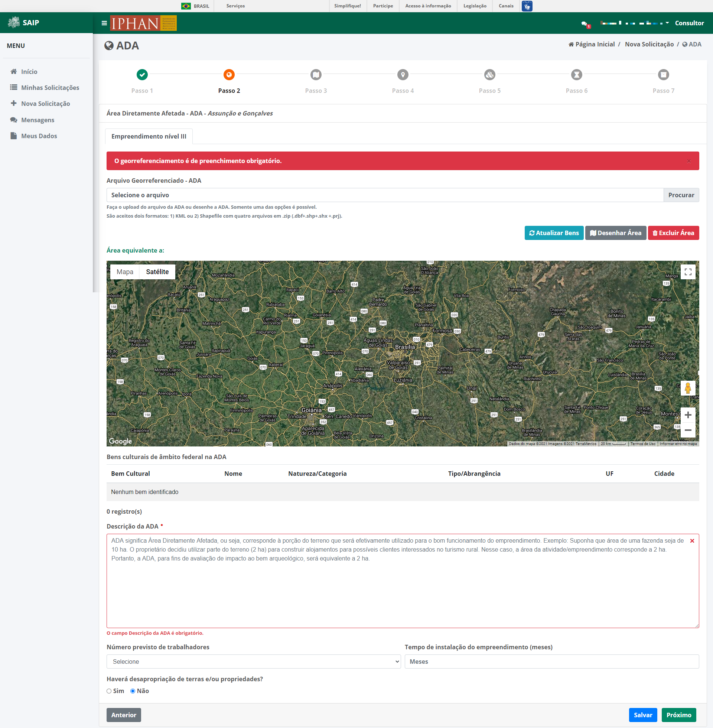Open Termos de Uso map link

click(x=642, y=444)
